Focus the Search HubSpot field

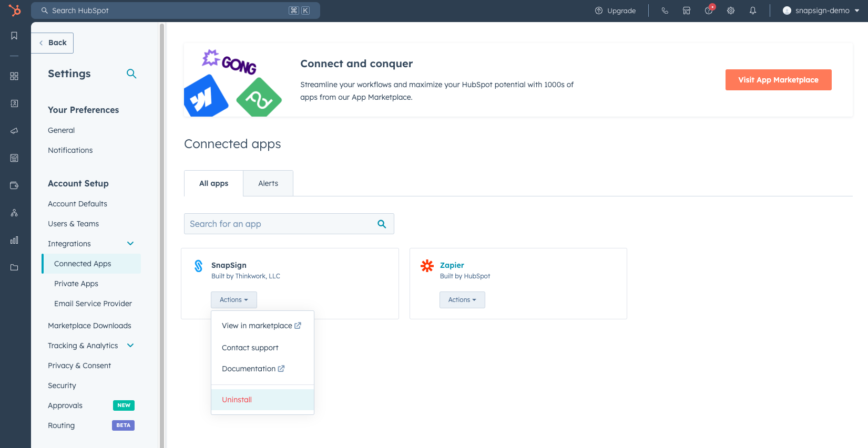(x=176, y=11)
